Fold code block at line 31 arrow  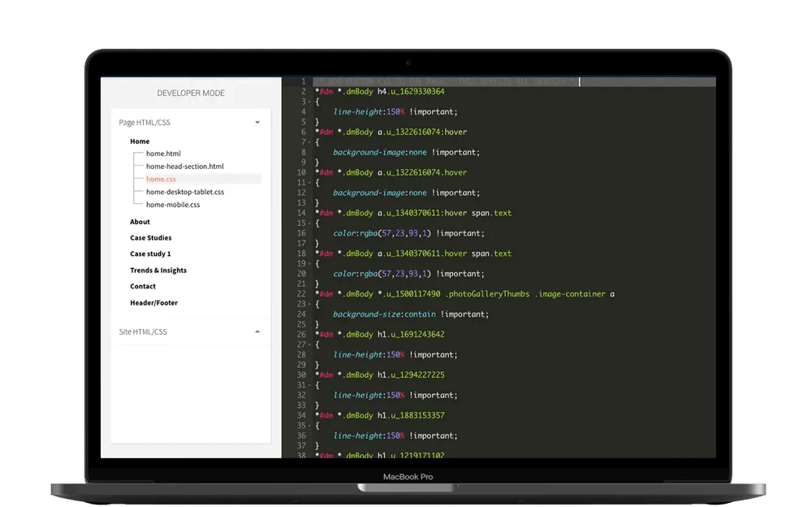click(309, 385)
